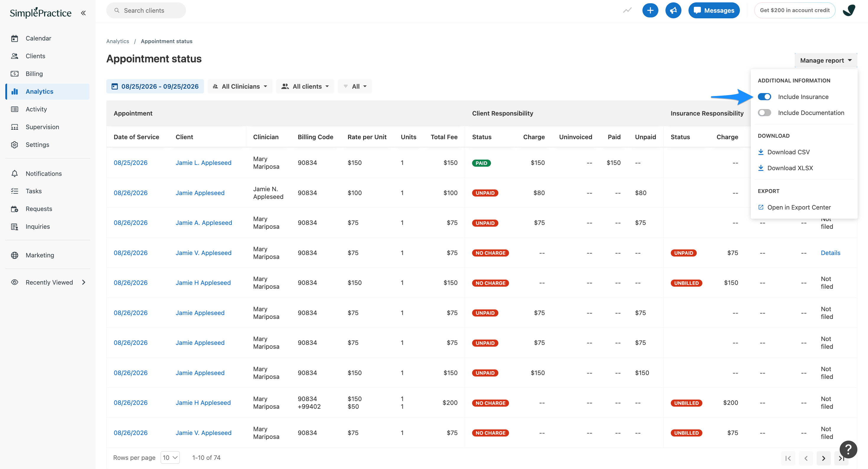Click the 90834 +99402 billing code cell
The width and height of the screenshot is (868, 469).
point(309,403)
